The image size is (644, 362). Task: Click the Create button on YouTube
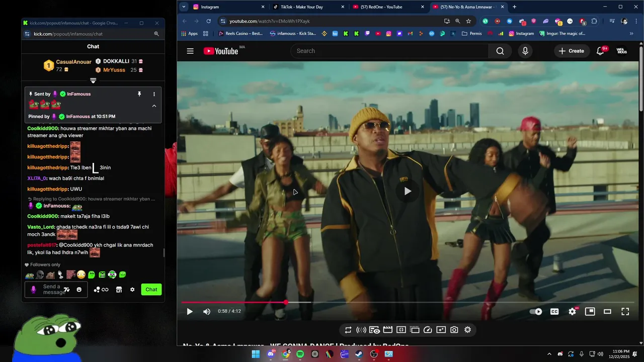tap(572, 51)
